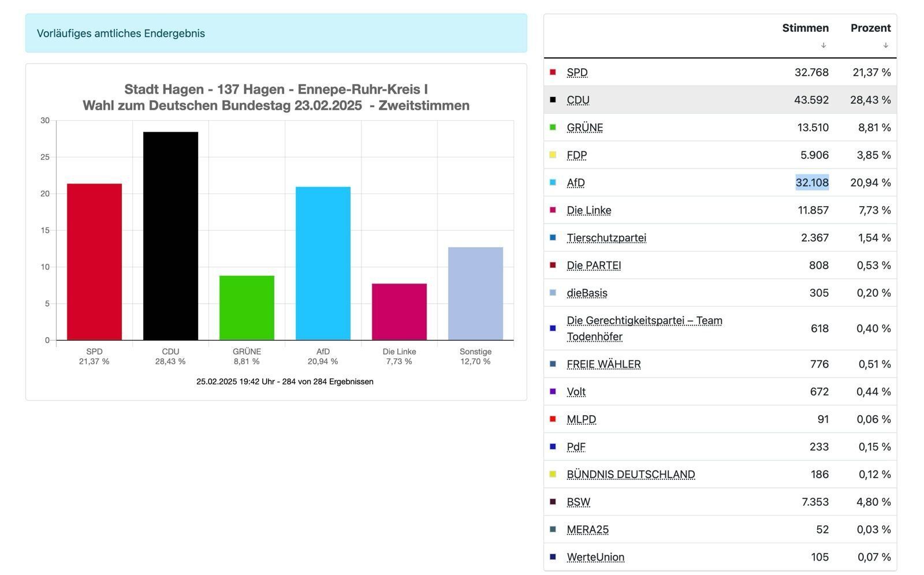924x575 pixels.
Task: Sort table by Prozent column arrow
Action: 885,45
